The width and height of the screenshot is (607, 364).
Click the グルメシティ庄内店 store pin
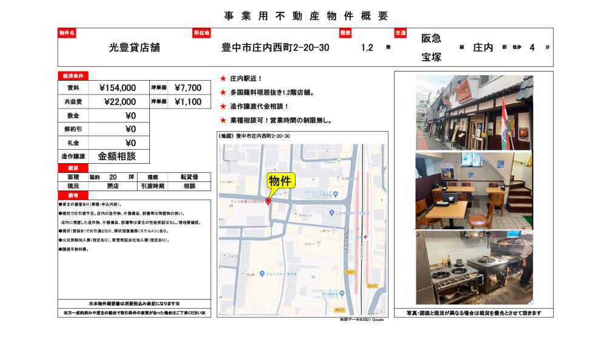point(262,274)
